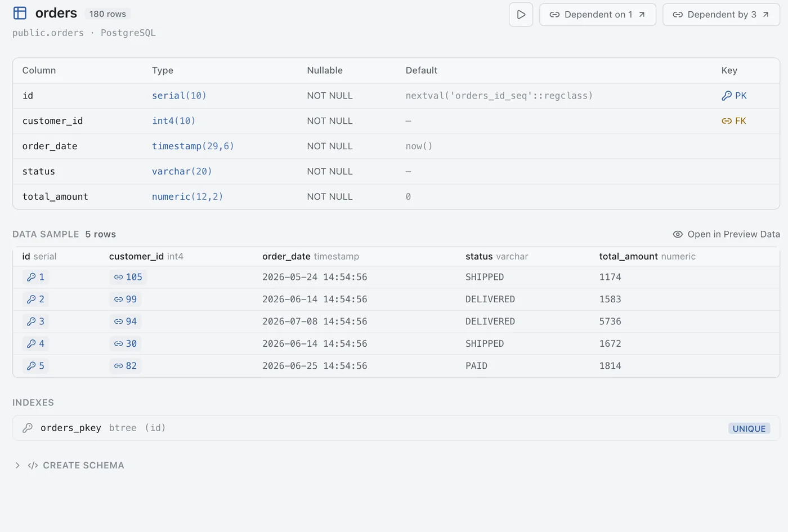Click the code icon beside CREATE SCHEMA

pos(33,466)
